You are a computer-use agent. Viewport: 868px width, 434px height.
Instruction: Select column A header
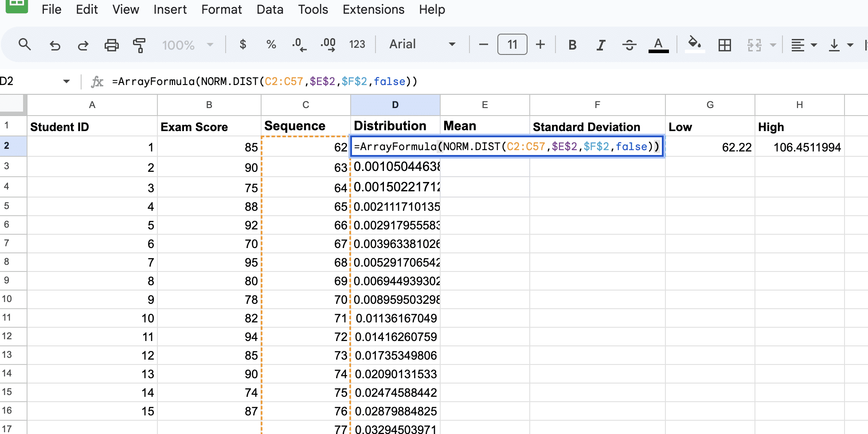92,105
